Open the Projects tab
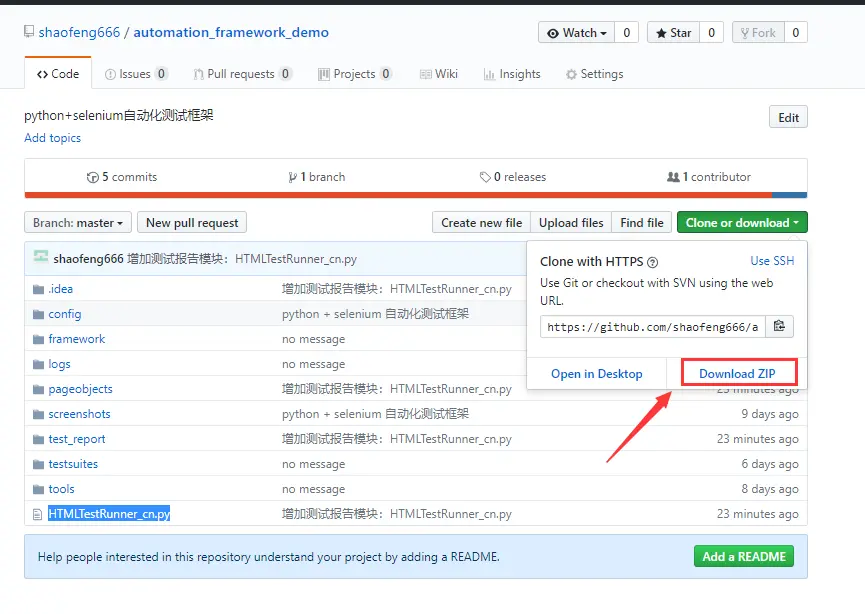 (355, 74)
